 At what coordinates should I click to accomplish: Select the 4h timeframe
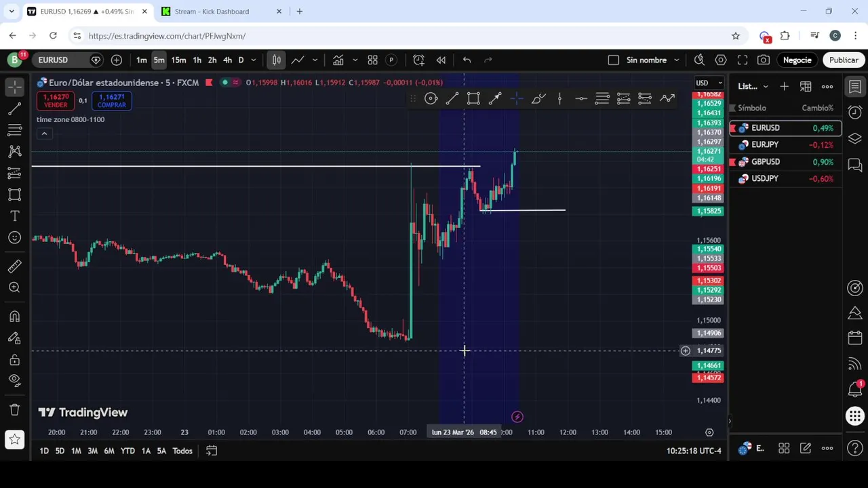pos(227,60)
